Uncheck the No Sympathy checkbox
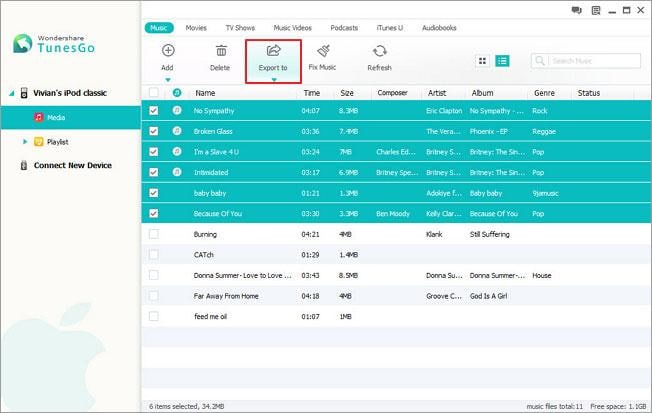The image size is (652, 413). (153, 111)
